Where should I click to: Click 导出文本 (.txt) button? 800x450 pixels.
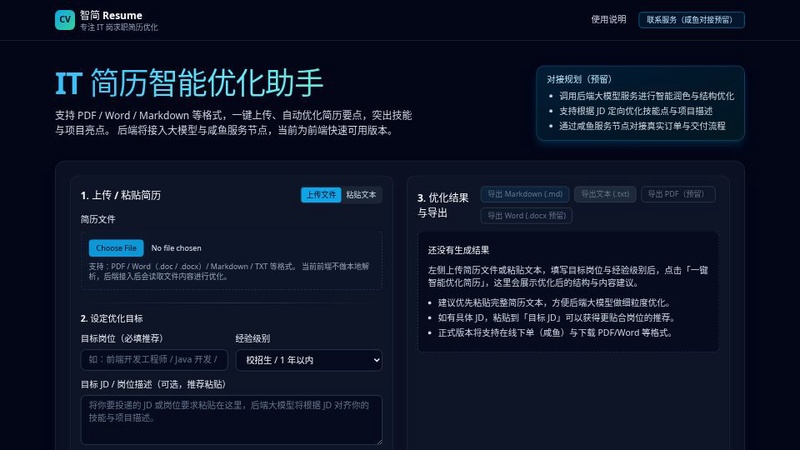[605, 194]
